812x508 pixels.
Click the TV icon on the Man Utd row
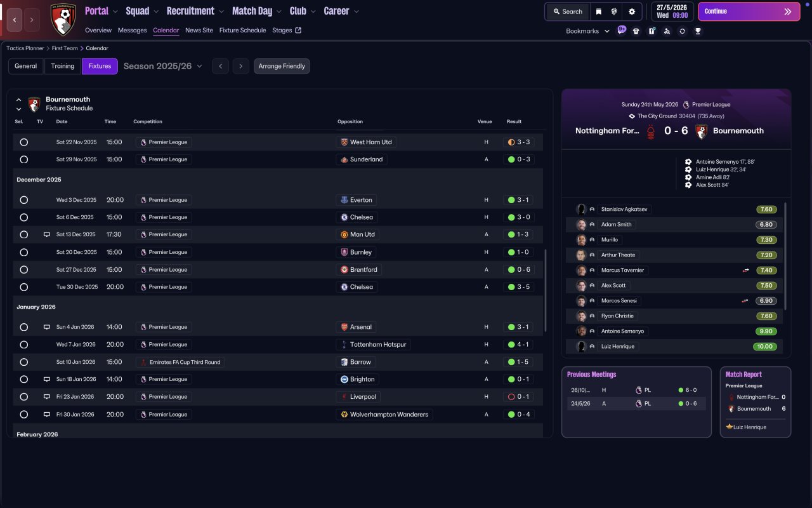point(46,234)
